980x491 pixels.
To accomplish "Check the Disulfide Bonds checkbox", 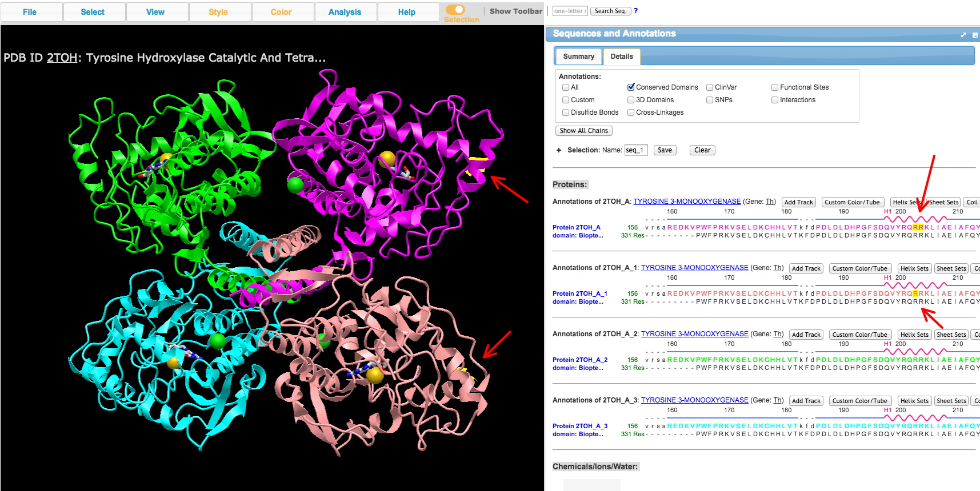I will pyautogui.click(x=566, y=112).
